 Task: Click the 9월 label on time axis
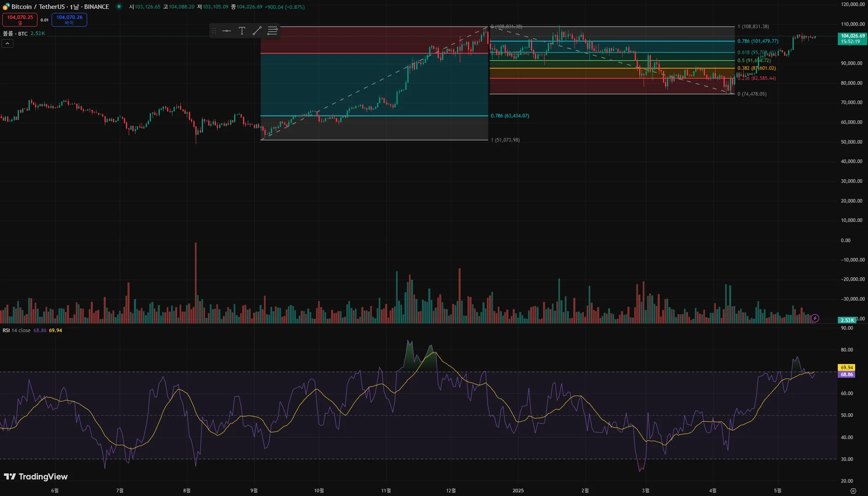pos(254,490)
